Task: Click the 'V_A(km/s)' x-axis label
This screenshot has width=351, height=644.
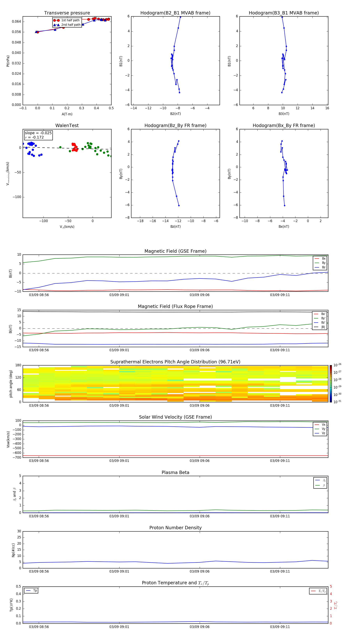Action: (x=67, y=227)
